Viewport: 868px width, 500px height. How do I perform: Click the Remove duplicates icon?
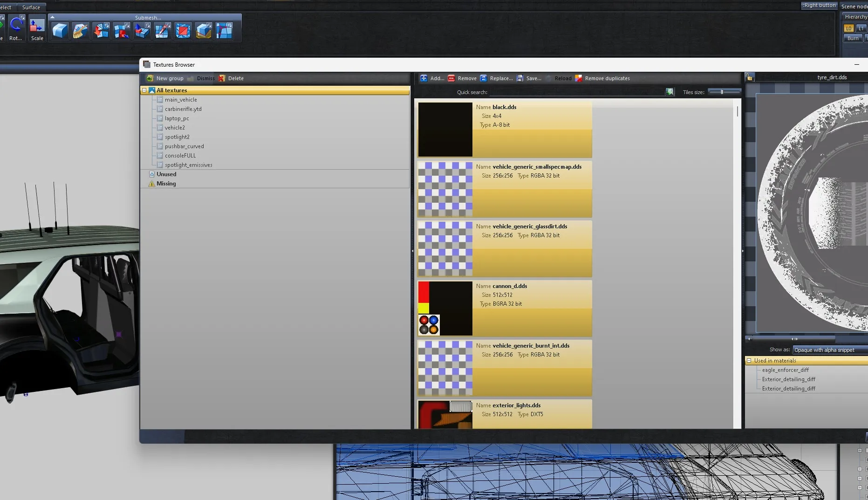579,78
